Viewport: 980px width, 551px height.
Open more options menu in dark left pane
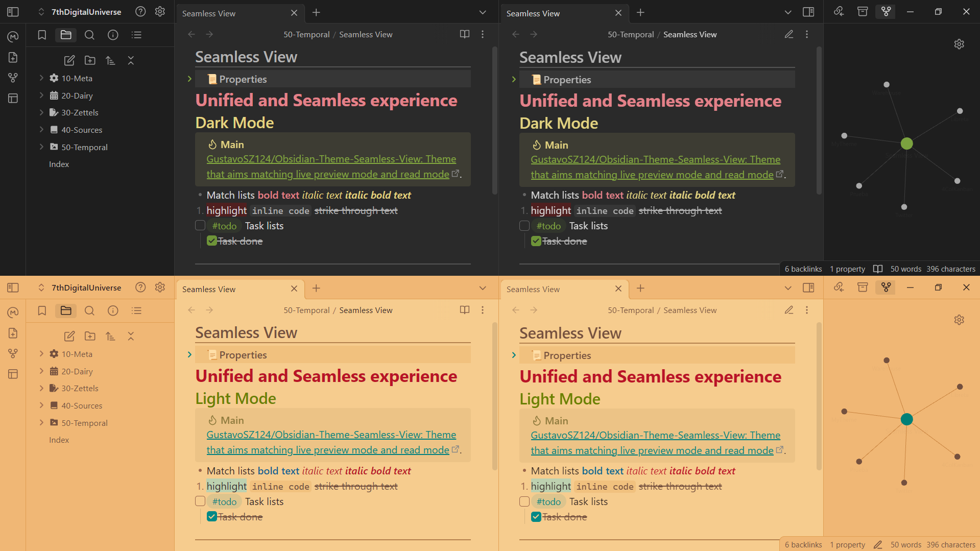pos(483,34)
